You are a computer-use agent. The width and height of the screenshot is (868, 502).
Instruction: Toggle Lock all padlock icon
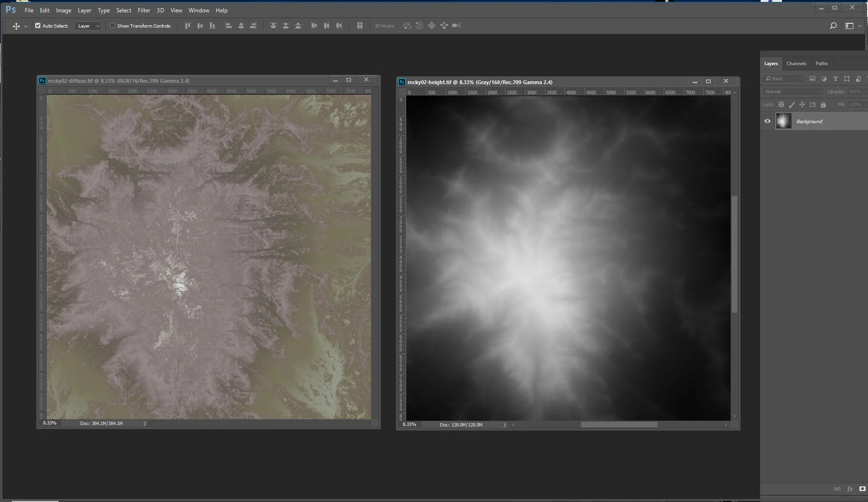pyautogui.click(x=823, y=104)
